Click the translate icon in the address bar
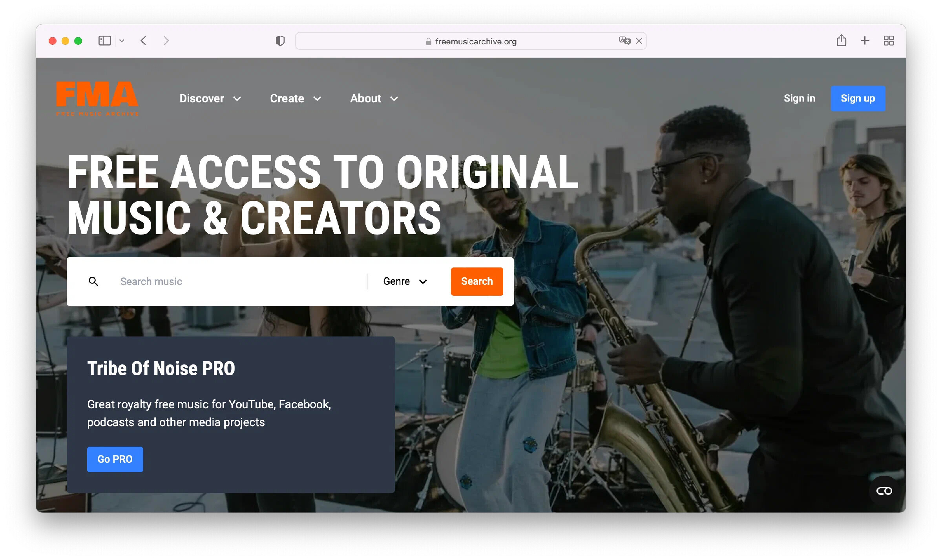This screenshot has width=942, height=560. click(x=624, y=41)
